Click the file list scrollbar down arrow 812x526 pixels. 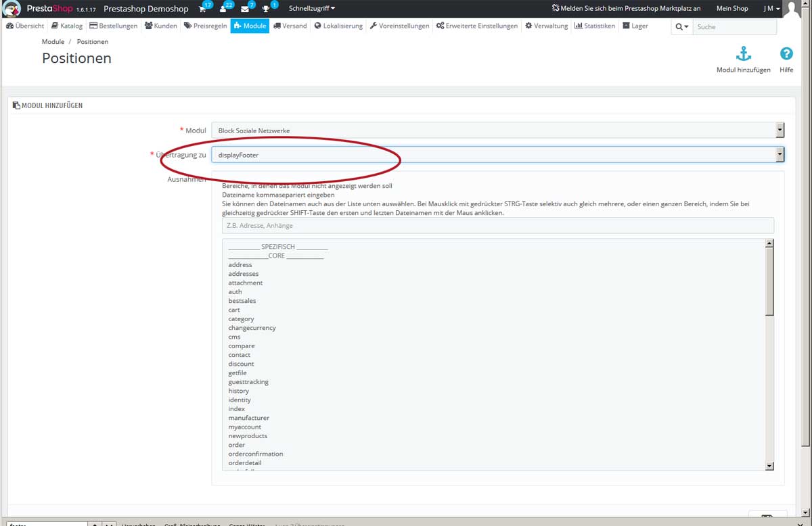pyautogui.click(x=769, y=466)
